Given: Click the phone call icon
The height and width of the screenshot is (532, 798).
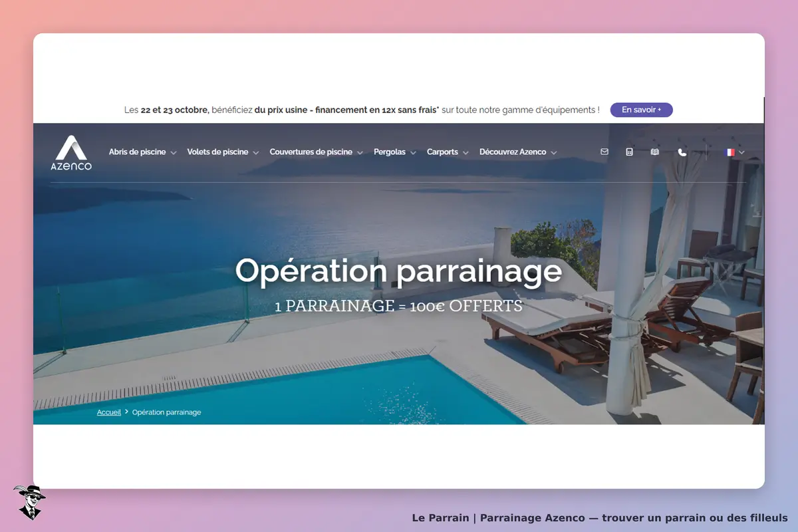Looking at the screenshot, I should point(682,152).
